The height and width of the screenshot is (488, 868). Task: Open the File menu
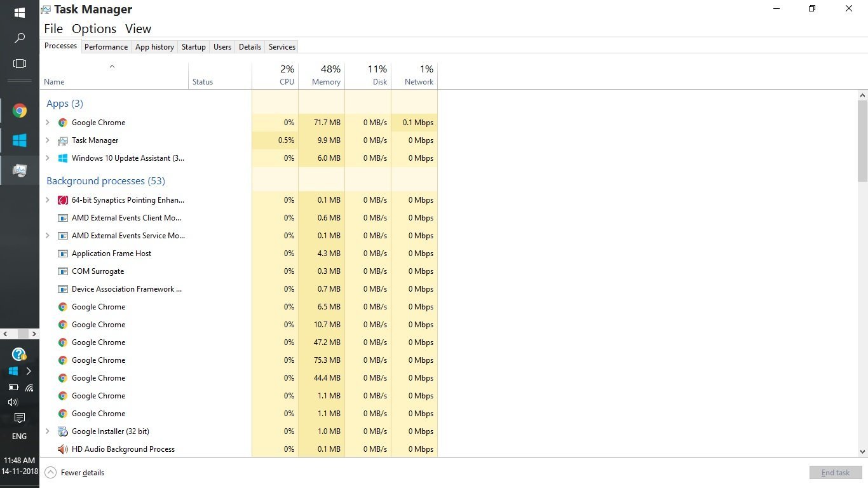point(53,29)
